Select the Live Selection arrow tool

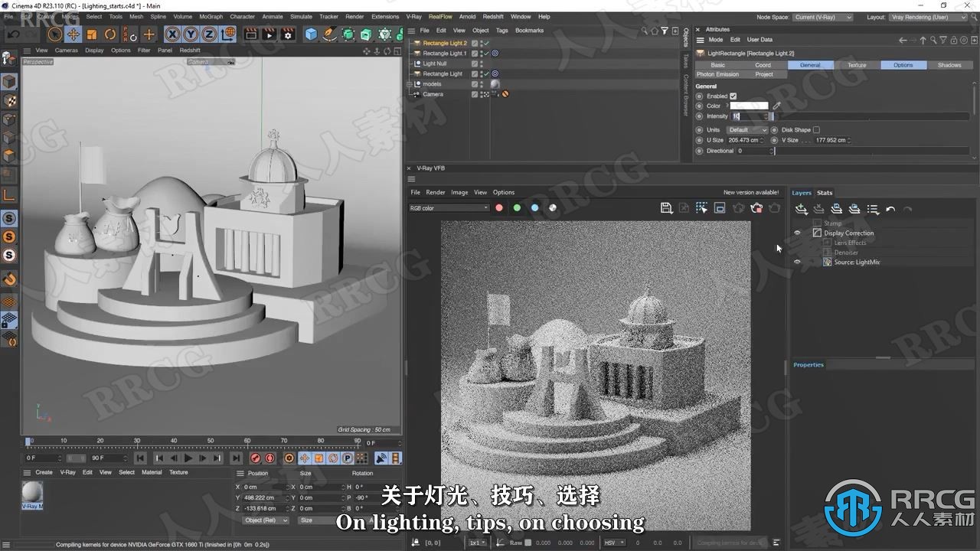54,34
